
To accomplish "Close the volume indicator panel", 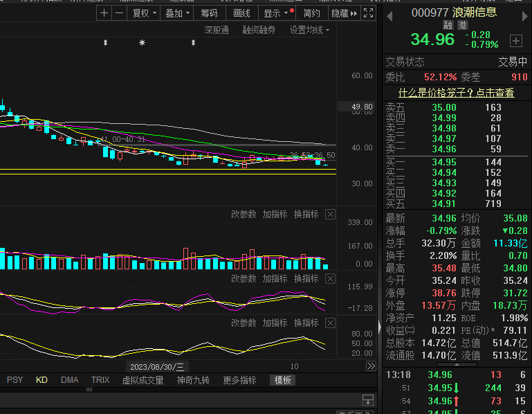I will point(330,215).
